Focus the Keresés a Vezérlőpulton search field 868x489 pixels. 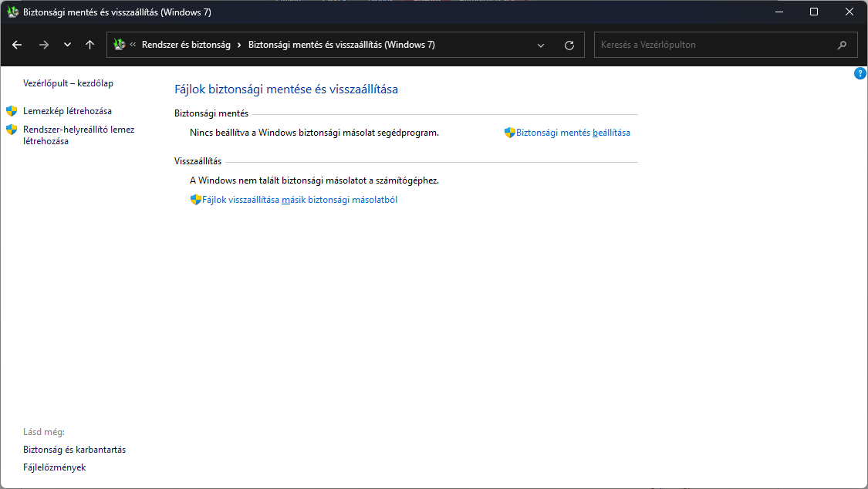[714, 45]
